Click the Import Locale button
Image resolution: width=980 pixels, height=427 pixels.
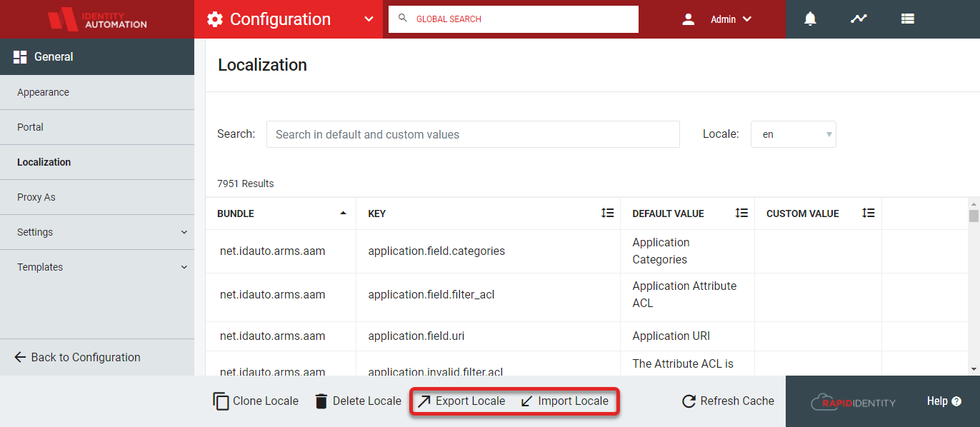click(x=564, y=401)
